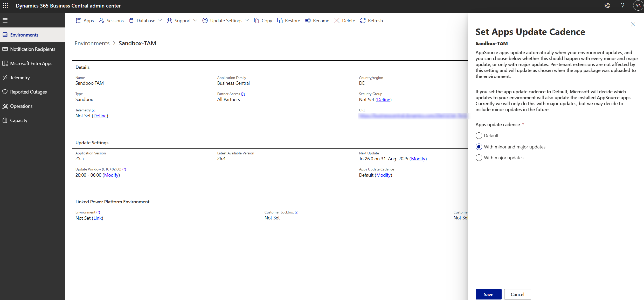Choose the With major updates radio button
The width and height of the screenshot is (644, 300).
[x=479, y=158]
